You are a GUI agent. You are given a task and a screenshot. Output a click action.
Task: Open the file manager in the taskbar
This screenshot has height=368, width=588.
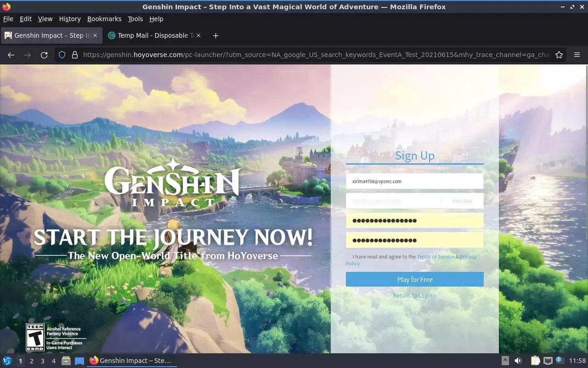click(x=66, y=361)
